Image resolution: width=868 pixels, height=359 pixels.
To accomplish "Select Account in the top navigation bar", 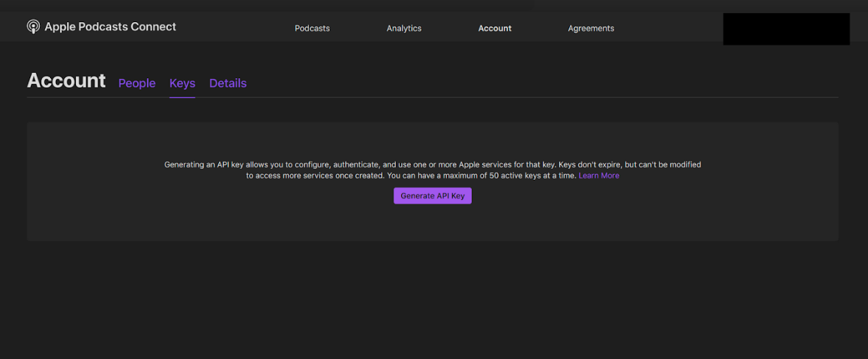I will [x=495, y=28].
